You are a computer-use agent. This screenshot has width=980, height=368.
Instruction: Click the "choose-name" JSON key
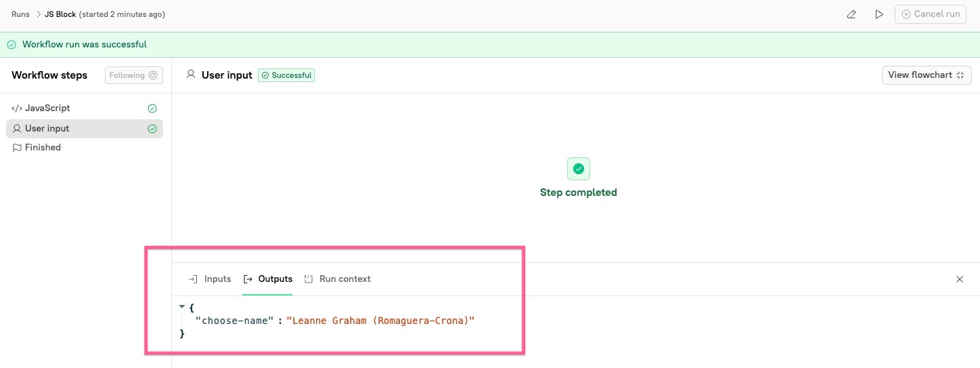click(x=233, y=321)
